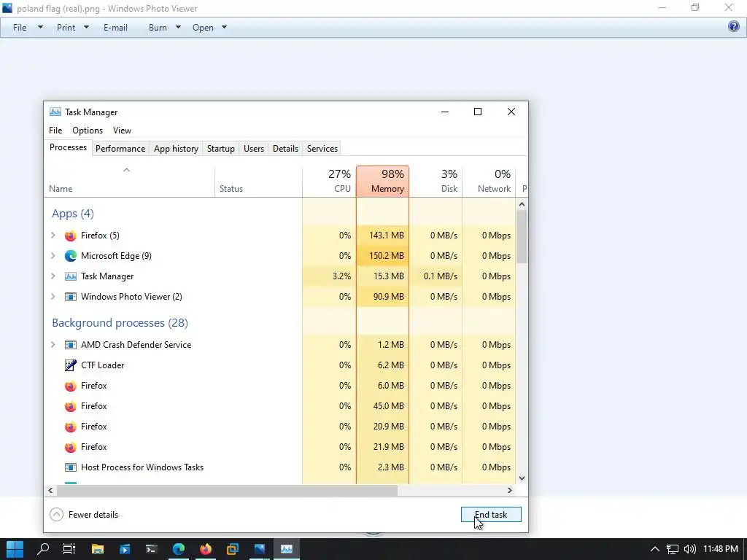Expand the Task Manager process row

[x=53, y=276]
